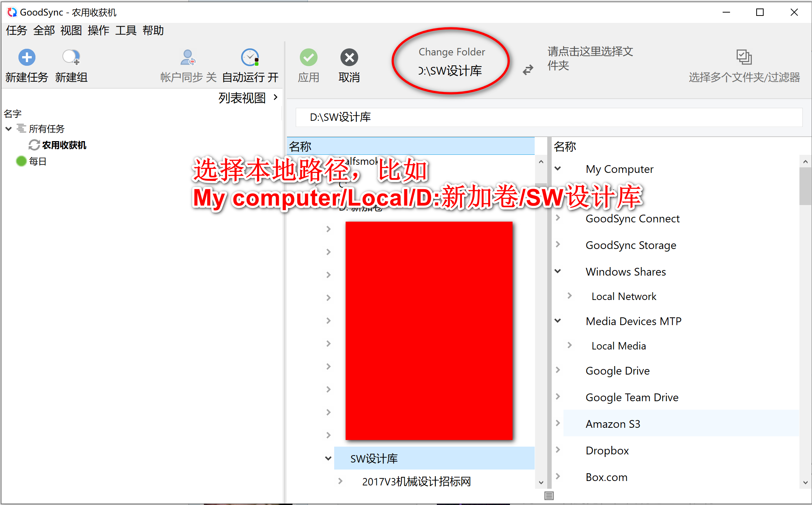Screen dimensions: 812x505
Task: Select GoodSync Storage entry
Action: (631, 245)
